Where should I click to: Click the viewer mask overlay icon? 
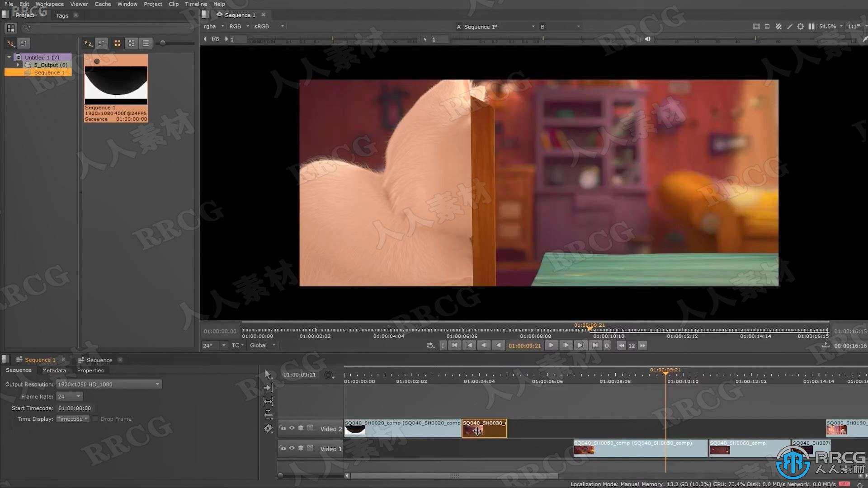point(767,27)
